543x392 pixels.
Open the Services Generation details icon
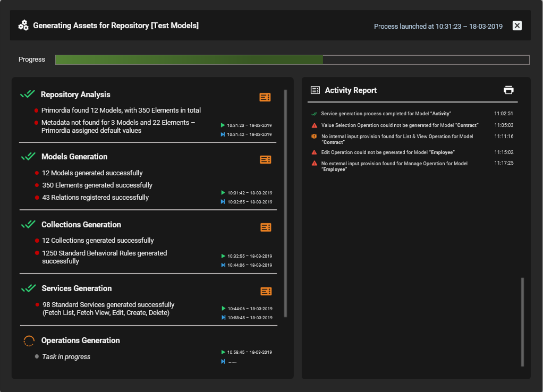click(266, 291)
